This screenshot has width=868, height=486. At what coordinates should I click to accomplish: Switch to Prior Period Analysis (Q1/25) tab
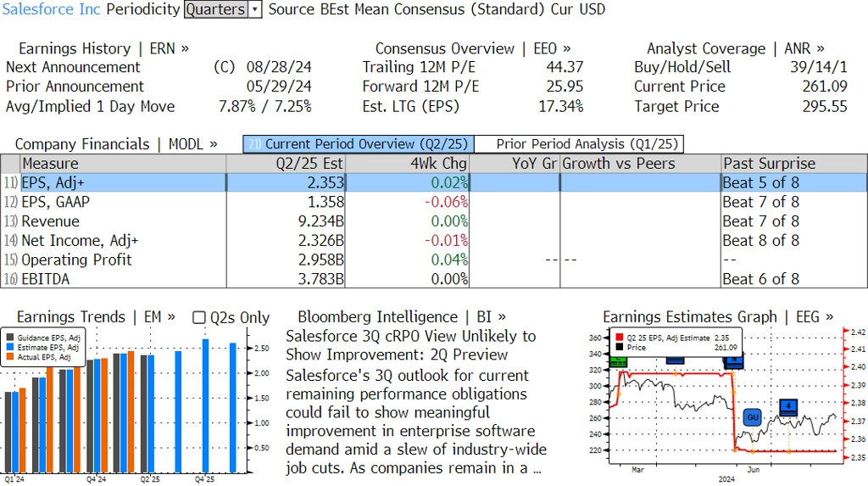pos(580,144)
